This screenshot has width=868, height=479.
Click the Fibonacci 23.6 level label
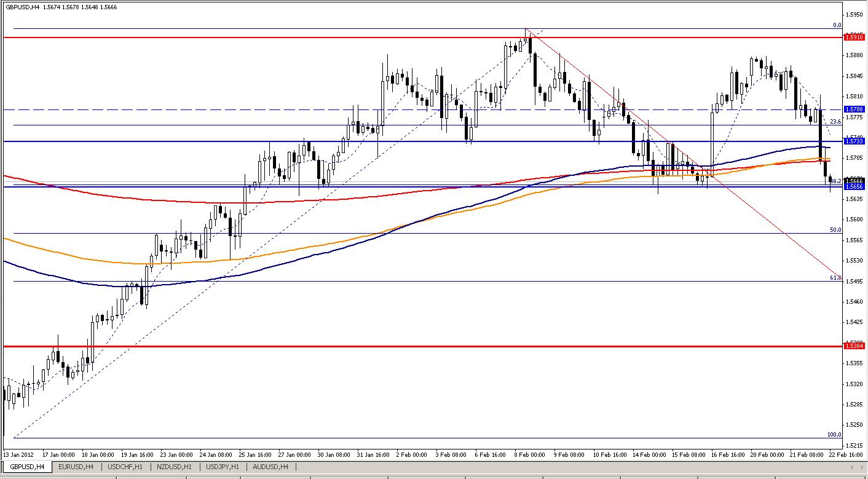tap(835, 122)
